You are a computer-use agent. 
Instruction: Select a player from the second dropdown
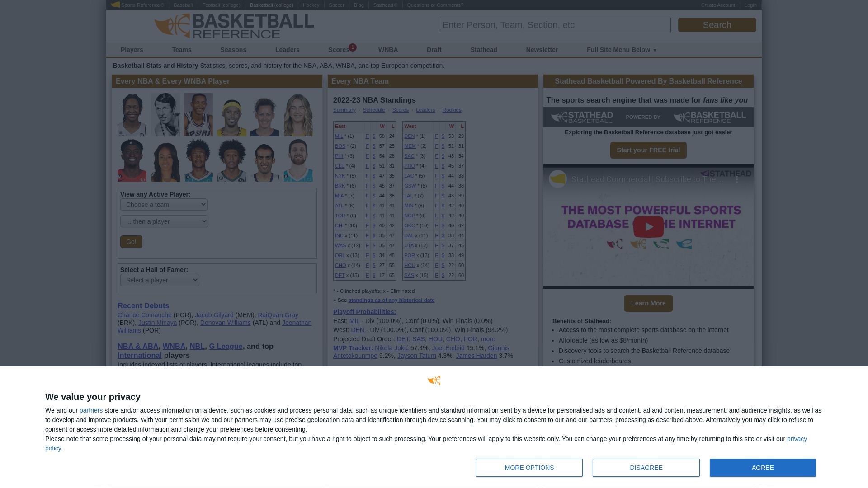(164, 221)
